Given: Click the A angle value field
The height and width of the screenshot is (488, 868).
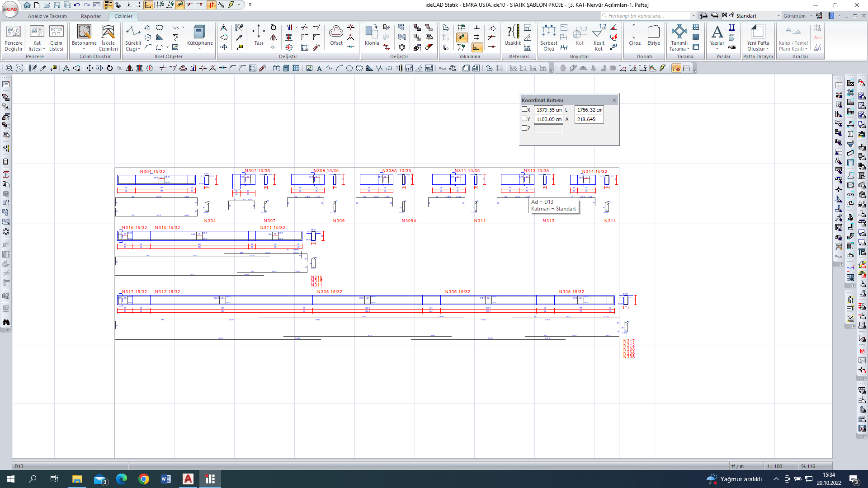Looking at the screenshot, I should coord(589,119).
